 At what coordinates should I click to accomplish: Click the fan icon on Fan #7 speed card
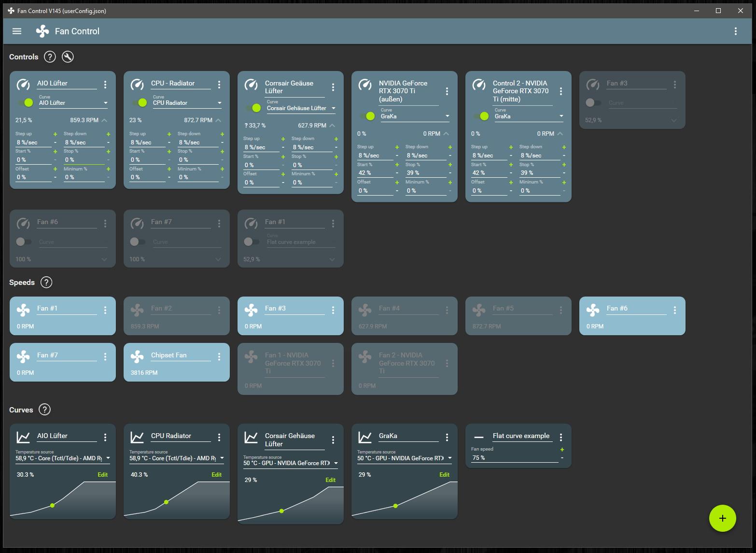coord(23,356)
